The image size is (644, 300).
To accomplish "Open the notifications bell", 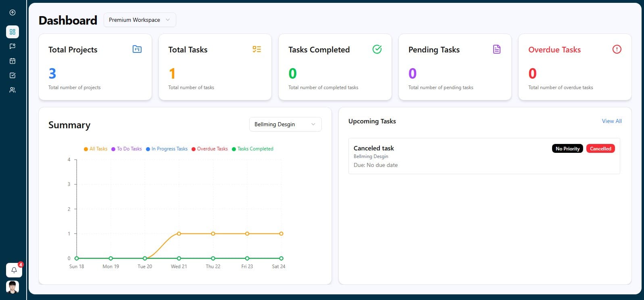I will pos(14,270).
